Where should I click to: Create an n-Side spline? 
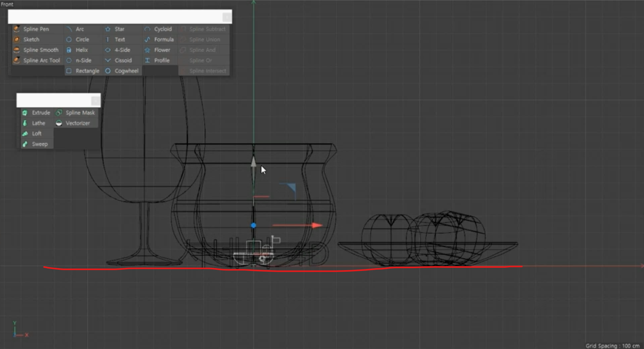(83, 60)
